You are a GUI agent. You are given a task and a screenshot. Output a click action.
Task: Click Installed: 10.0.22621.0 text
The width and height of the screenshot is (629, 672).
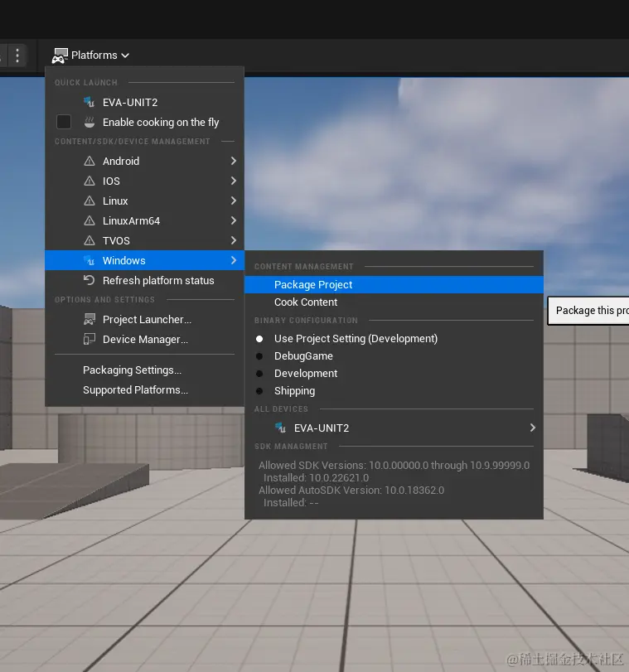coord(316,478)
